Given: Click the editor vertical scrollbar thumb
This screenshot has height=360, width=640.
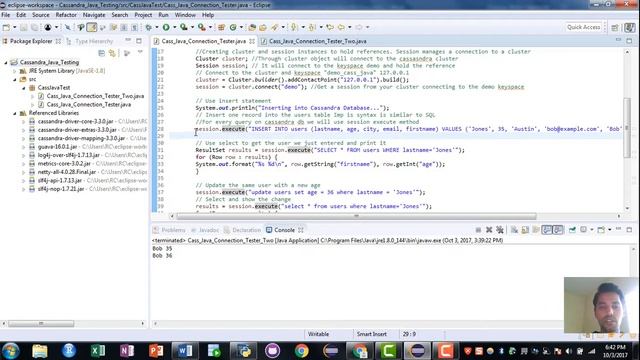Looking at the screenshot, I should pos(627,127).
